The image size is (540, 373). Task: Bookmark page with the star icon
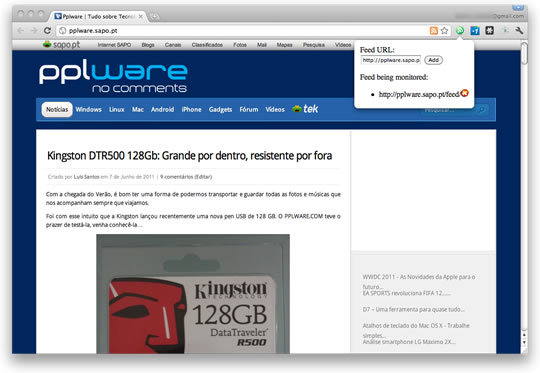pyautogui.click(x=445, y=31)
